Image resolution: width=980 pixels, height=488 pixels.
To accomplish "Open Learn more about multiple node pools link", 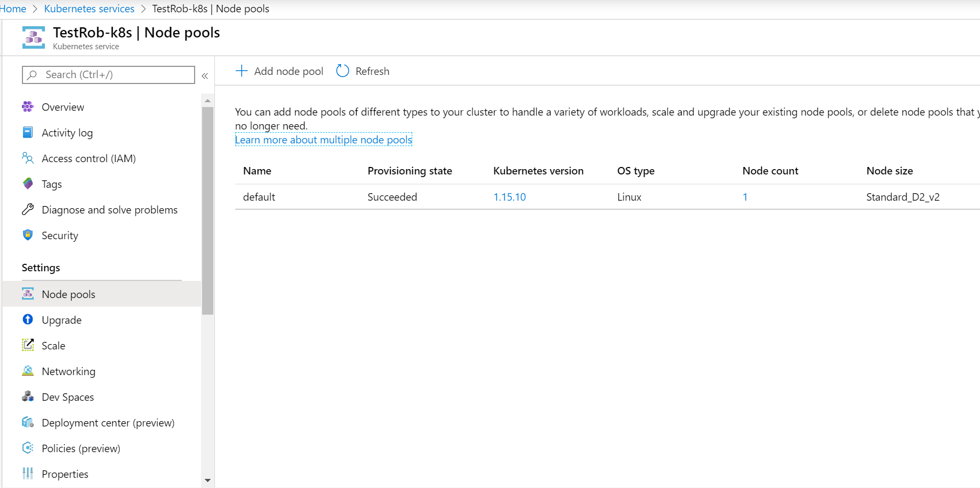I will [323, 140].
